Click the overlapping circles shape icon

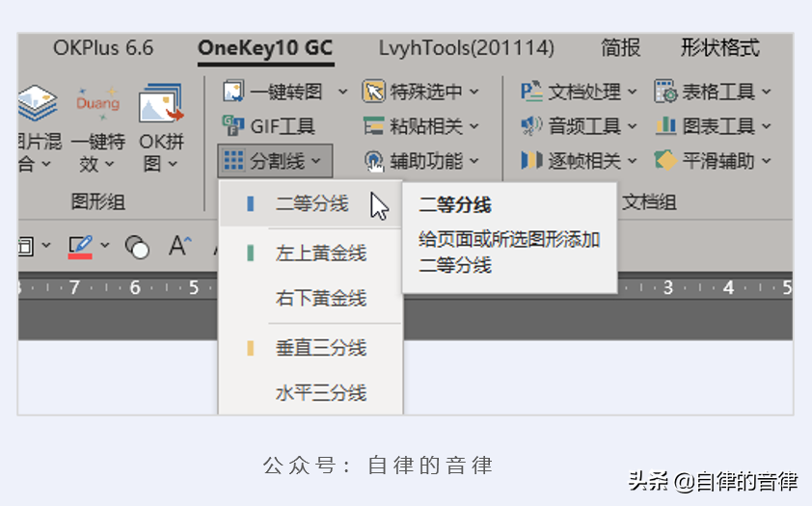(x=137, y=247)
